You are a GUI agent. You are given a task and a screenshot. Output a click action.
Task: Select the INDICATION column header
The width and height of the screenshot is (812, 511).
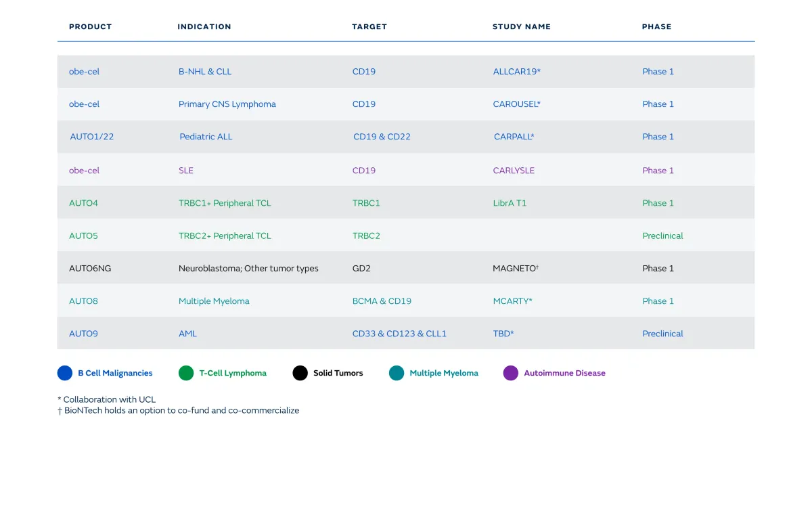[x=204, y=27]
